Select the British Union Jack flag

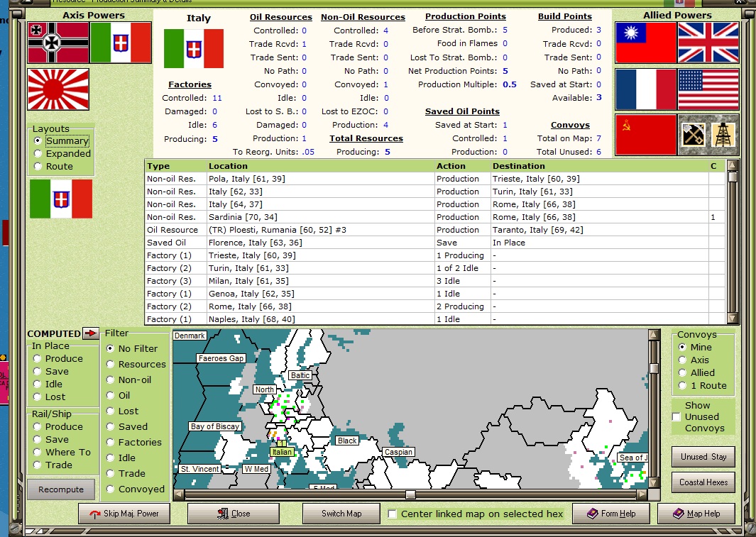(x=708, y=43)
